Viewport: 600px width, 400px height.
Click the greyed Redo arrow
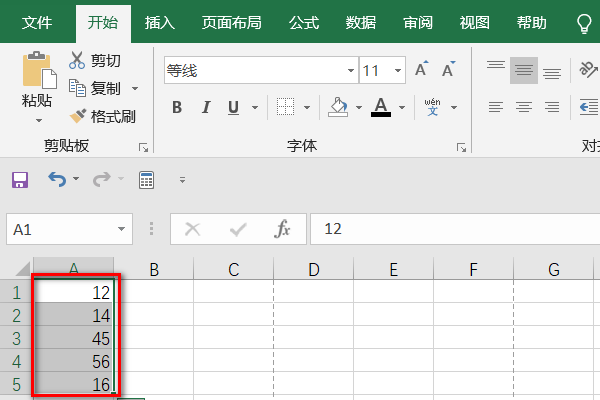coord(102,179)
